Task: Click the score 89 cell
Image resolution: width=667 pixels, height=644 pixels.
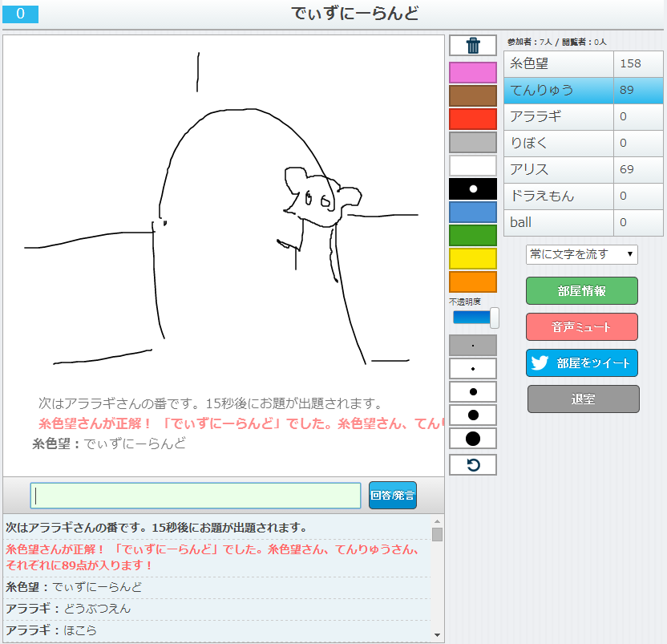Action: (638, 91)
